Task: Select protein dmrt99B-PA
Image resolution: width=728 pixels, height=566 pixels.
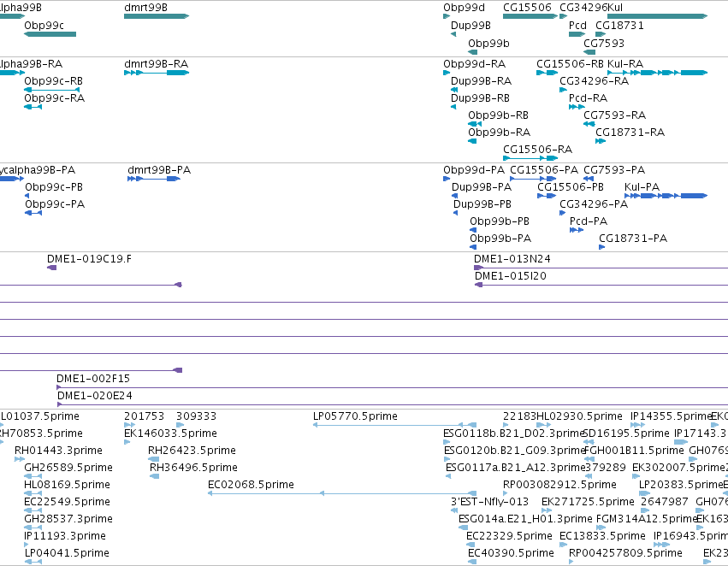Action: (x=159, y=170)
